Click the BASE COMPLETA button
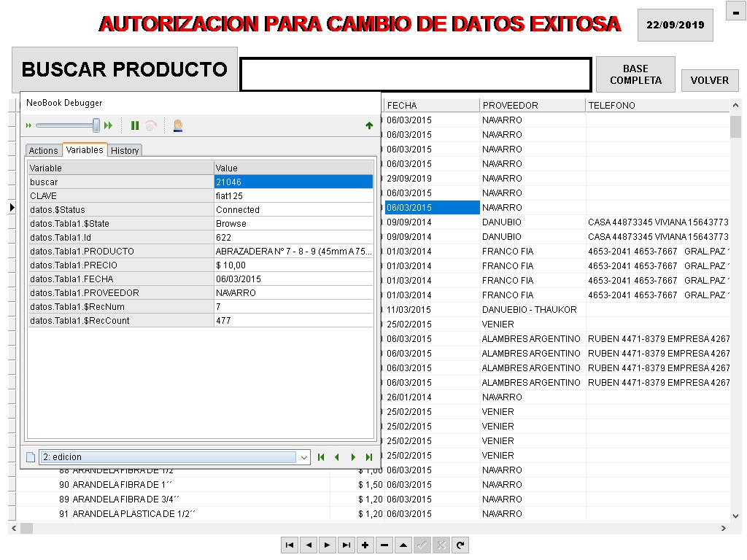This screenshot has width=747, height=560. (635, 75)
